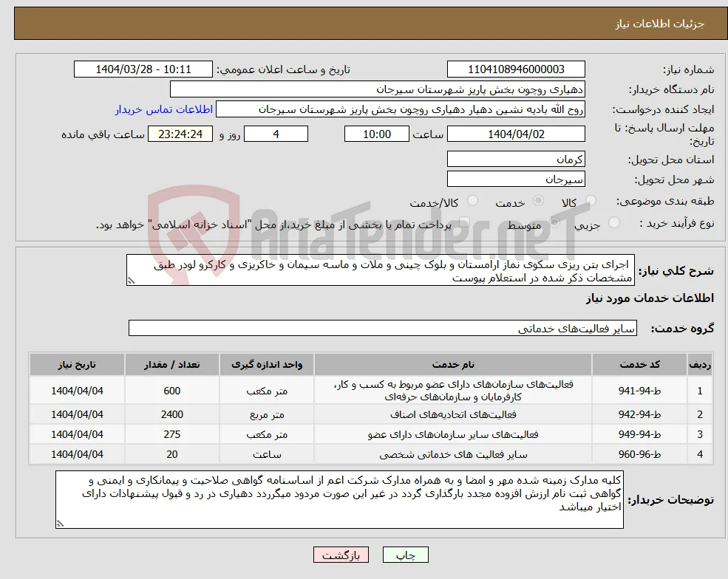Click the متر مربع unit cell

267,414
